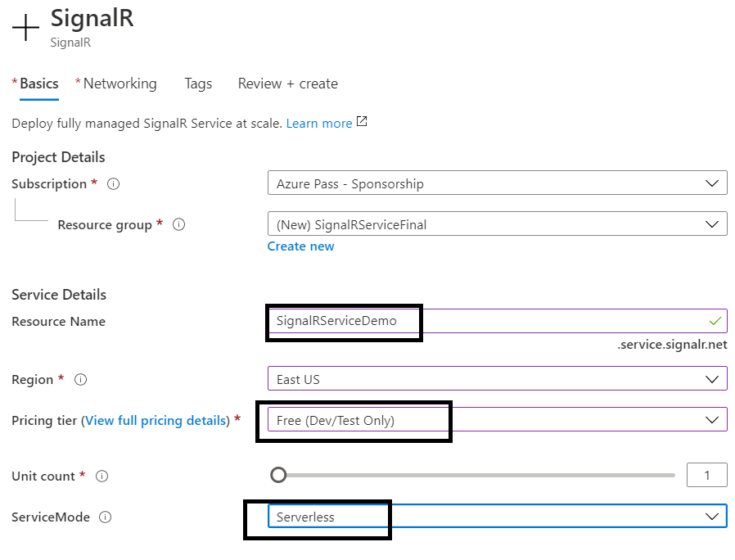
Task: Click the .service.signalr.net suffix text
Action: (672, 345)
